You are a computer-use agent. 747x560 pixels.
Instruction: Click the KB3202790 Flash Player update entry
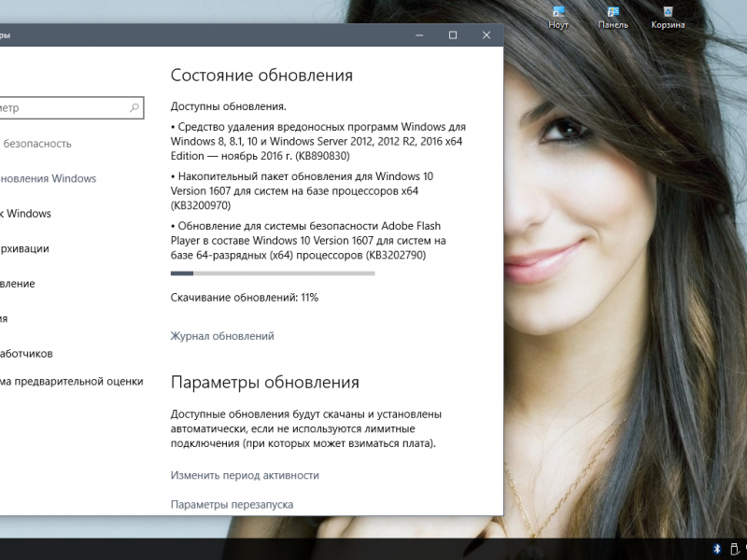(x=308, y=241)
